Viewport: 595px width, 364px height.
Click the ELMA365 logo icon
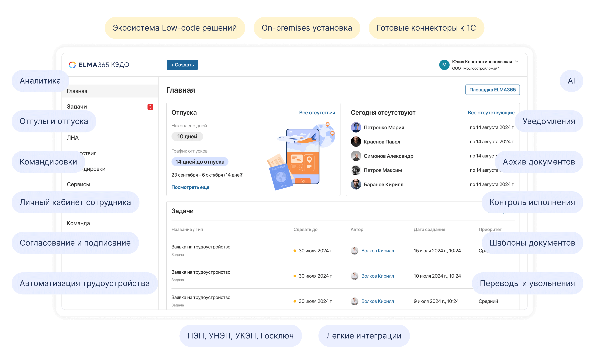tap(72, 65)
